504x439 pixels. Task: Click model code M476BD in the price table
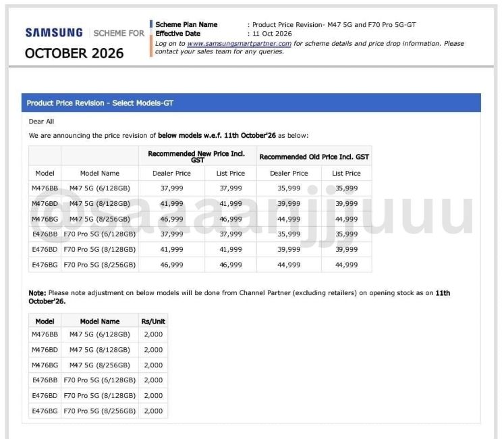tap(45, 204)
